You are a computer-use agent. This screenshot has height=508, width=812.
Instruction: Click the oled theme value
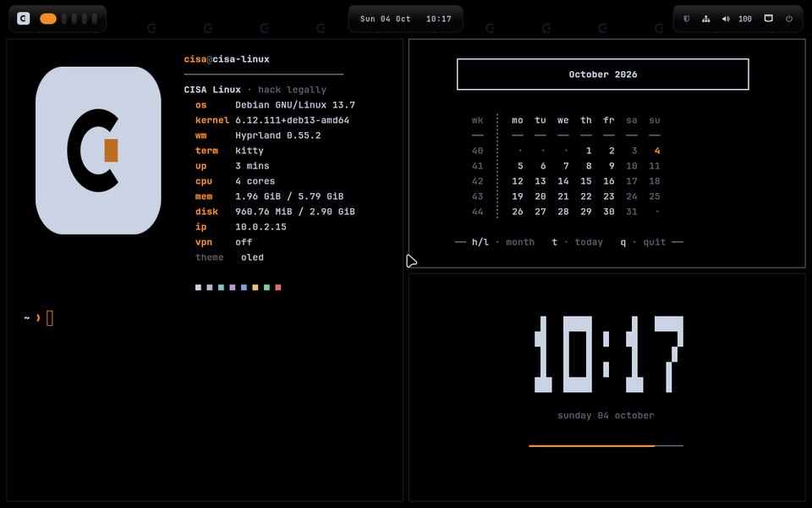(x=252, y=257)
